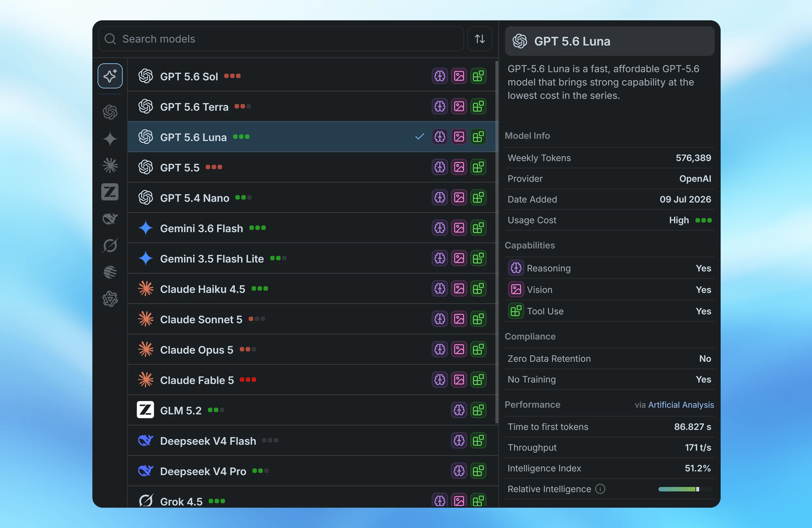Image resolution: width=812 pixels, height=528 pixels.
Task: Select GPT 5.6 Terra model
Action: click(x=313, y=106)
